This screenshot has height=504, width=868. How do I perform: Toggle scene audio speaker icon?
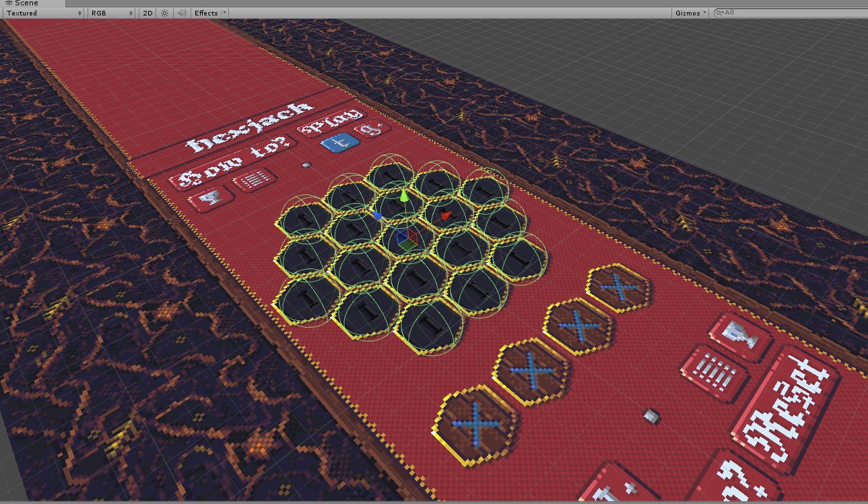tap(181, 13)
